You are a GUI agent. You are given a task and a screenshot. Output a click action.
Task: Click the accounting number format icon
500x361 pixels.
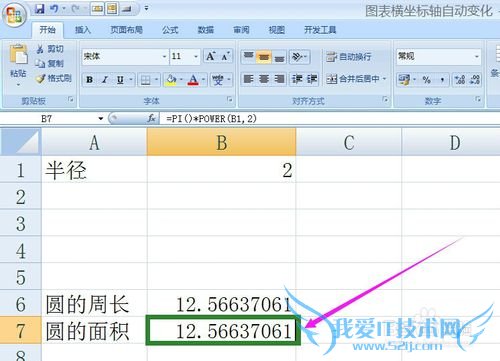coord(404,80)
